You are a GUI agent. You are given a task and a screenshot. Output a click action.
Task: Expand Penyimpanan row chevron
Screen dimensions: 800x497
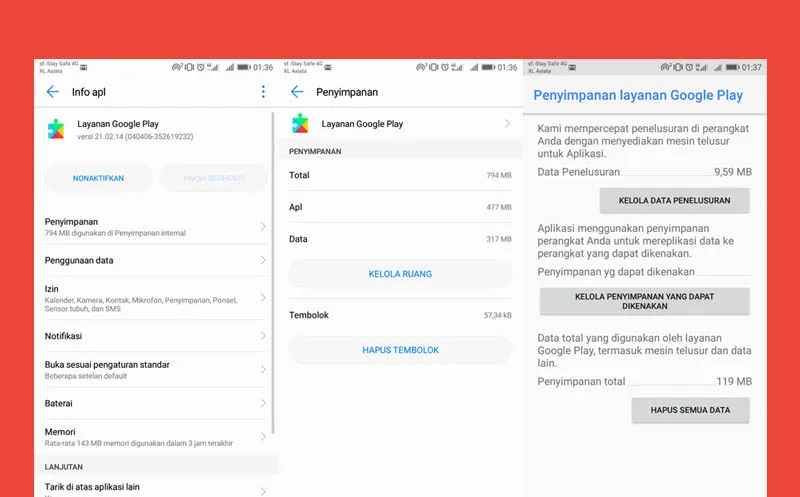pyautogui.click(x=263, y=227)
